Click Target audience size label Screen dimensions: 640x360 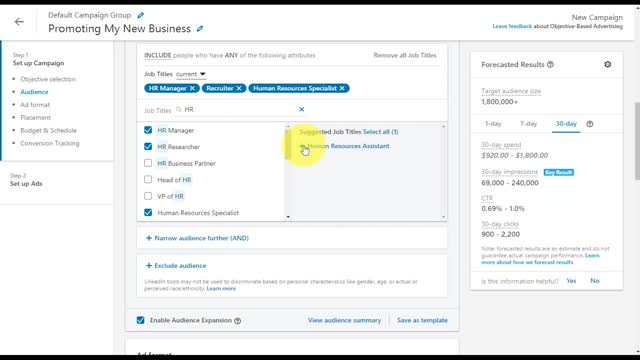pos(511,91)
